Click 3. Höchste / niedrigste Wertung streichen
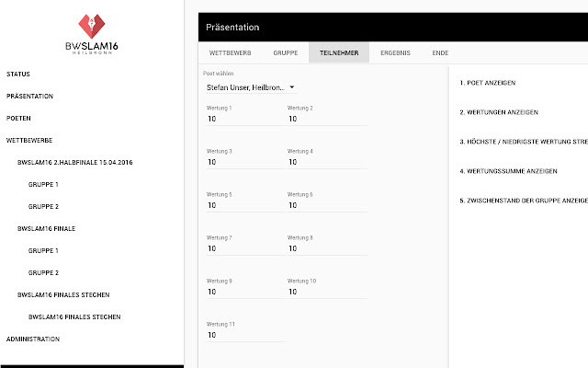 524,142
